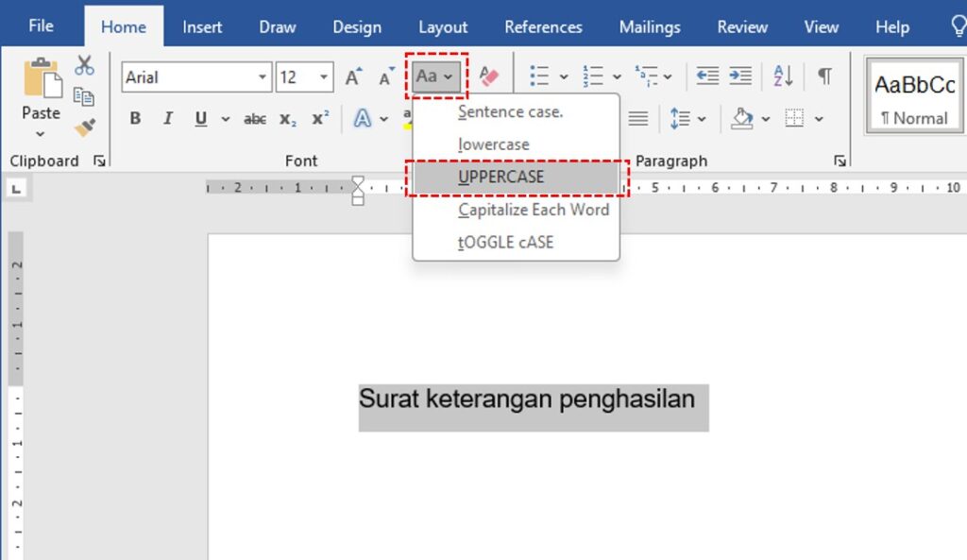Open the Font name dropdown

pos(263,76)
